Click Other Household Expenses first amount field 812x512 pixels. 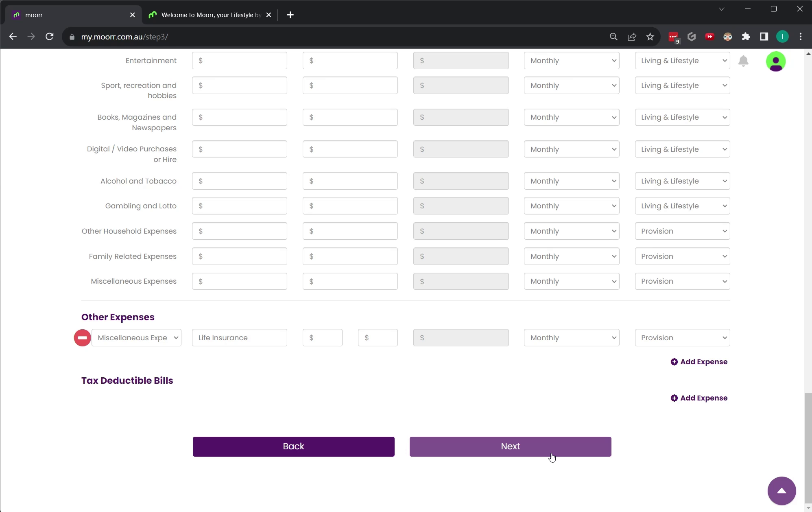[x=239, y=231]
